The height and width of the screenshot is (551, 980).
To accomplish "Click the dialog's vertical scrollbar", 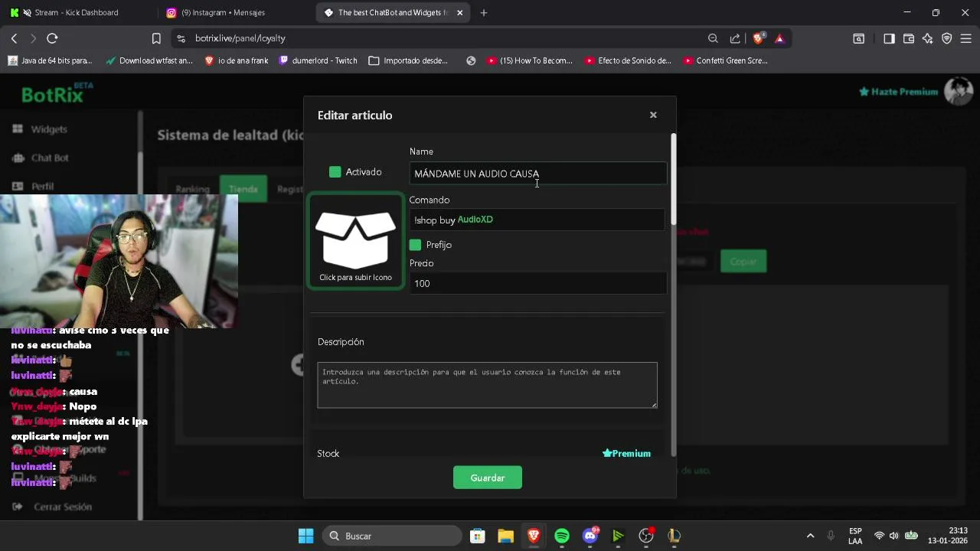I will [674, 179].
